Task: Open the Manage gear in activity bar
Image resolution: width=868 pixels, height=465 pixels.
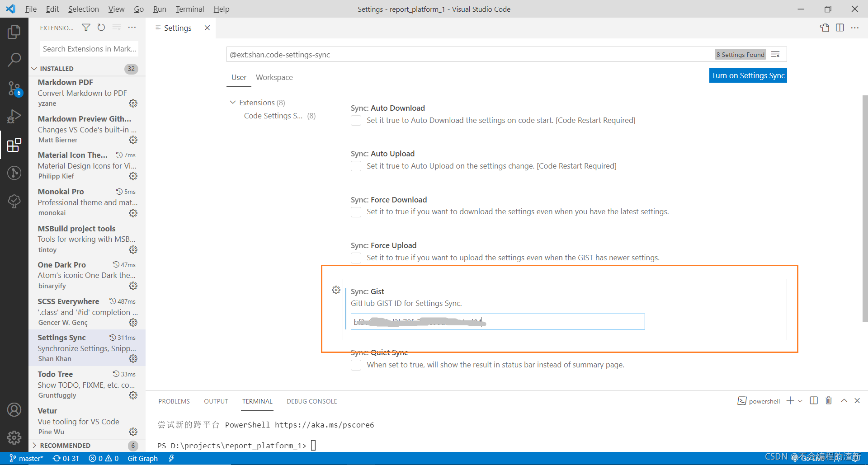Action: coord(14,437)
